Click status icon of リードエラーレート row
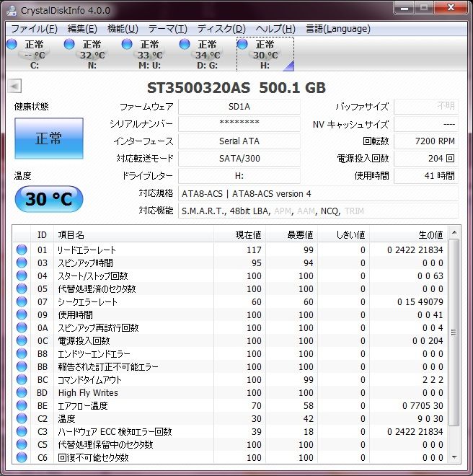The image size is (473, 476). [22, 250]
